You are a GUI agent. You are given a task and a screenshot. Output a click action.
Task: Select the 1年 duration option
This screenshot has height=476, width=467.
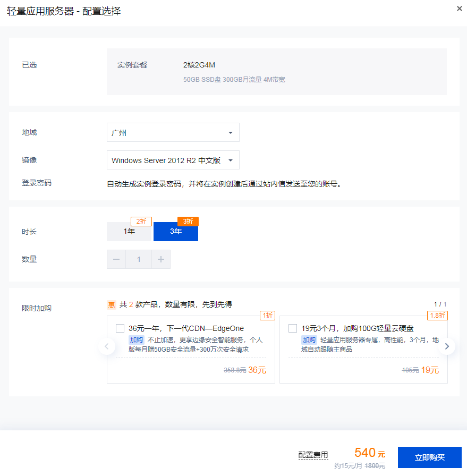pyautogui.click(x=129, y=231)
